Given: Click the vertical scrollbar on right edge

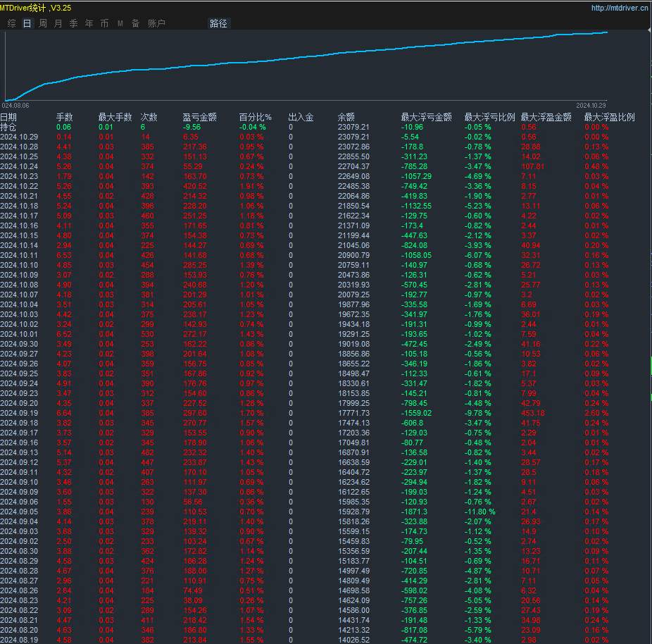Looking at the screenshot, I should [x=649, y=366].
